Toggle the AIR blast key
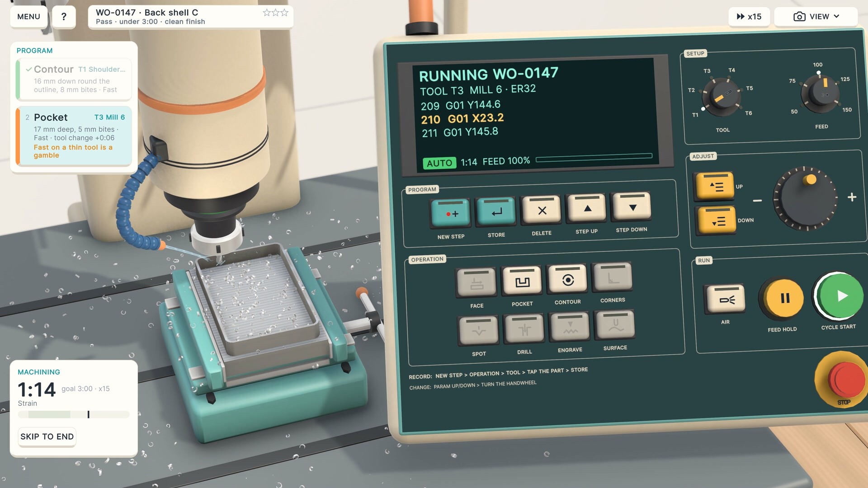The image size is (868, 488). 726,299
